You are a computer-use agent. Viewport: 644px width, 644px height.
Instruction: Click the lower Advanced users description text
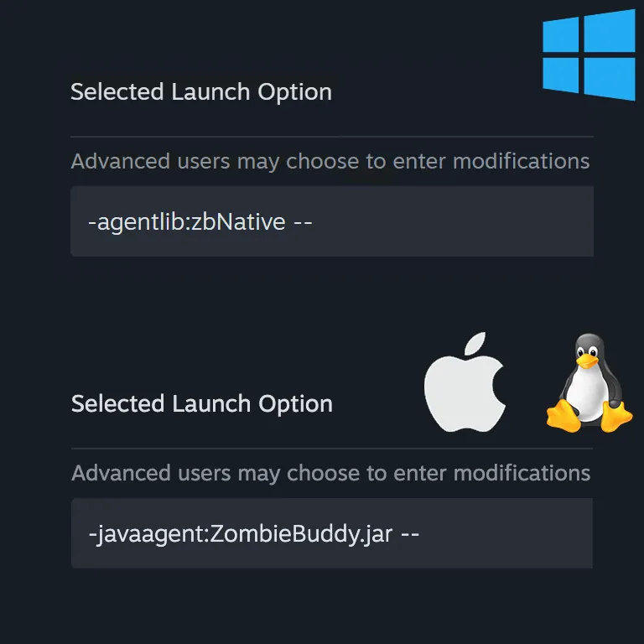click(331, 473)
